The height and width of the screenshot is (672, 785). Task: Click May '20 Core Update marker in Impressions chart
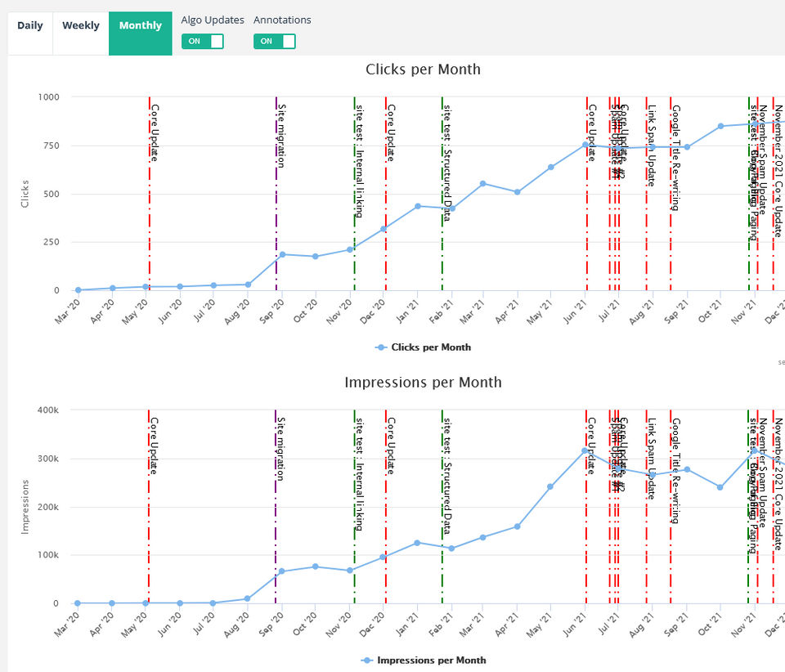tap(149, 506)
